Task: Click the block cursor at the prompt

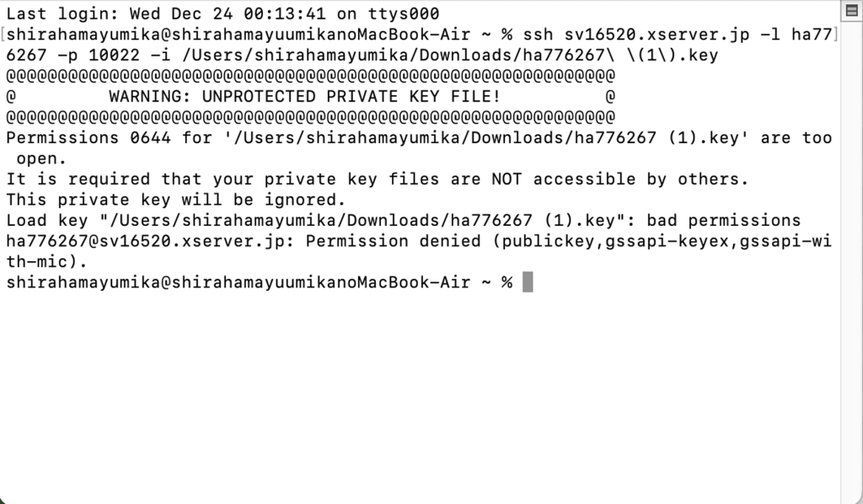Action: pyautogui.click(x=528, y=282)
